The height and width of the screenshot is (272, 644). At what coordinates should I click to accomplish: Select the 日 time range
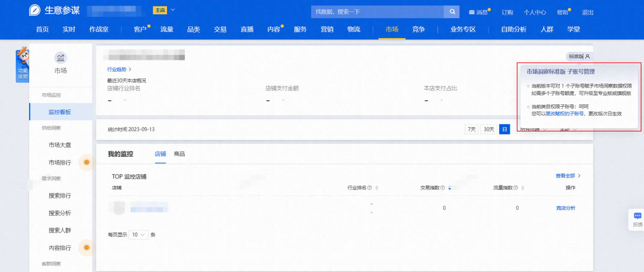click(504, 129)
